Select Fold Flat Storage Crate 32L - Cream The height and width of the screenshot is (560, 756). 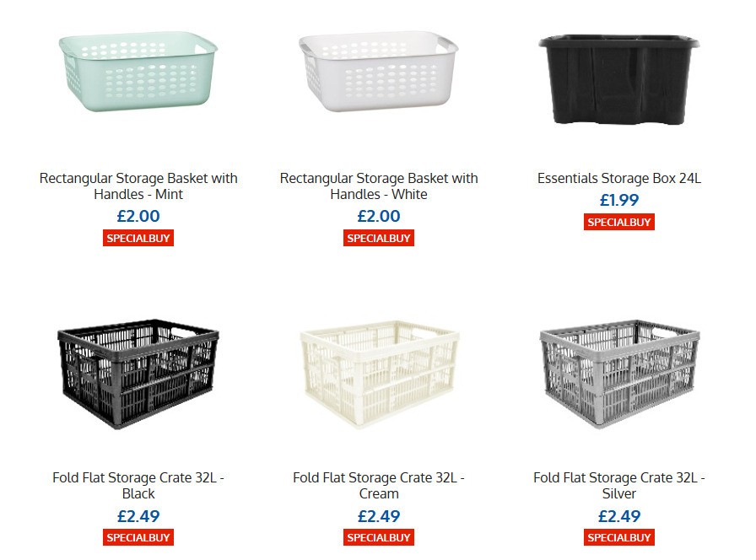tap(379, 485)
